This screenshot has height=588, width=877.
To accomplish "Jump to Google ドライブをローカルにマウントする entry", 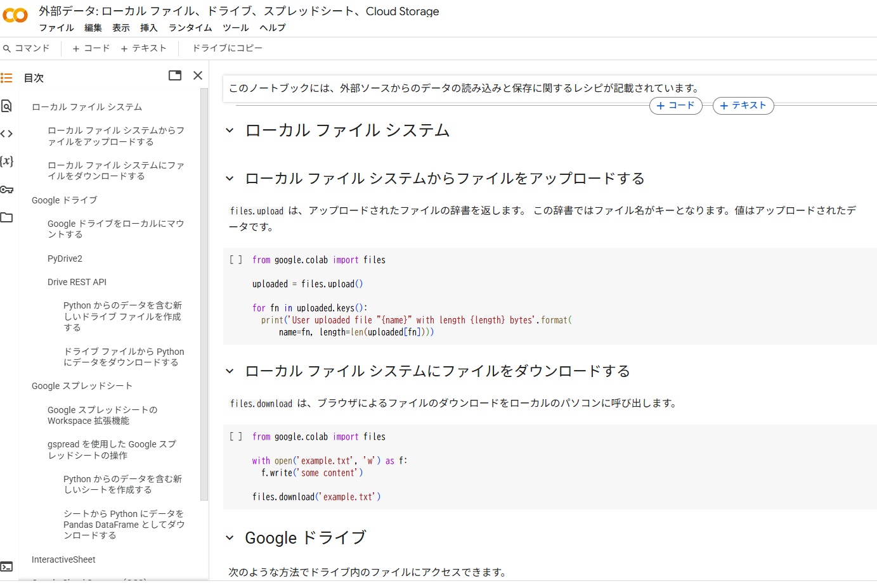I will [116, 229].
